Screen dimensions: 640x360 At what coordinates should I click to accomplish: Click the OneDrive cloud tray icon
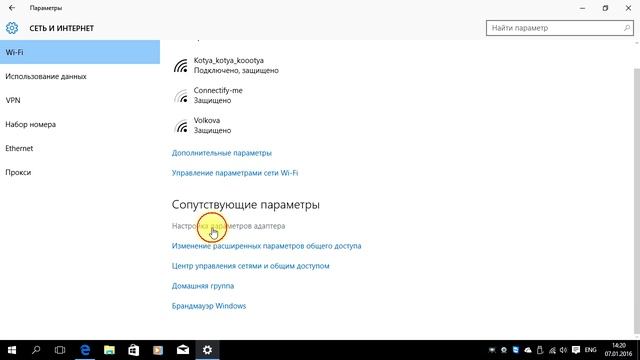pos(528,350)
